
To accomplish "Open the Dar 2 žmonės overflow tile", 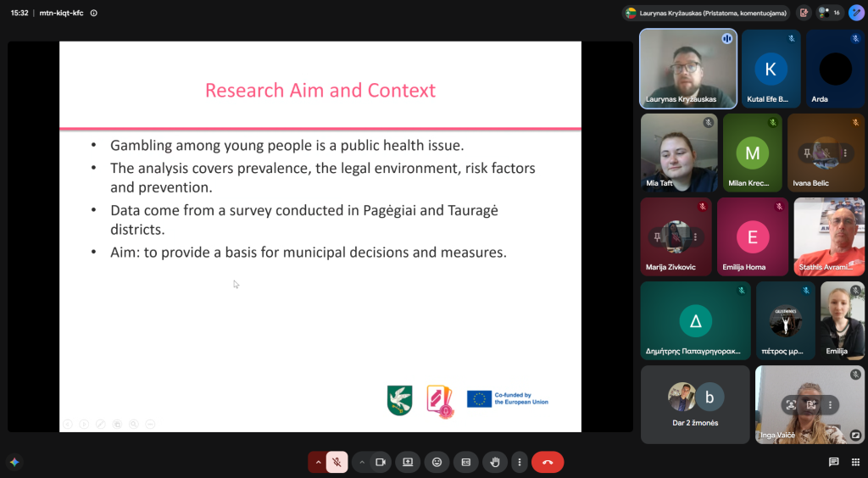I will (x=695, y=404).
